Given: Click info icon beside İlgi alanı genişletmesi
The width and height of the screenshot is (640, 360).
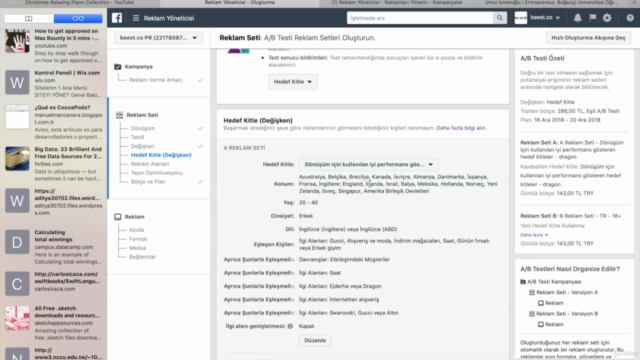Looking at the screenshot, I should pos(290,326).
